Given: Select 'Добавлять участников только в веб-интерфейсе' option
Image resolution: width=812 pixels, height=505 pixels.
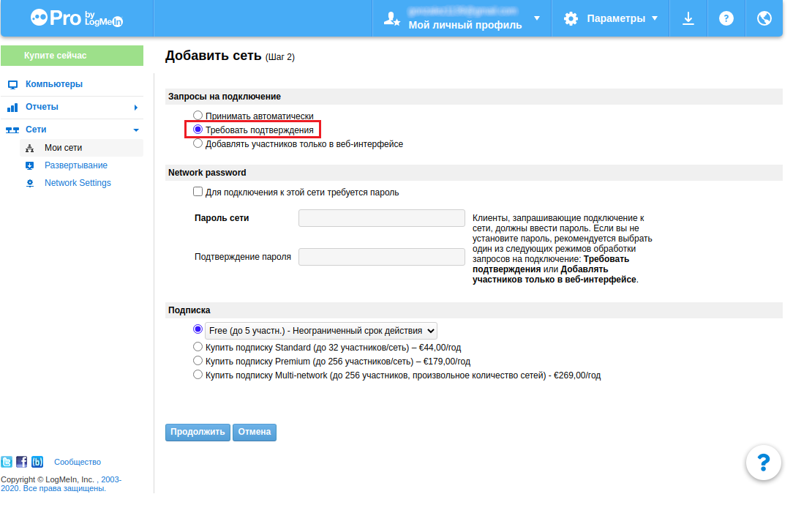Looking at the screenshot, I should [198, 144].
